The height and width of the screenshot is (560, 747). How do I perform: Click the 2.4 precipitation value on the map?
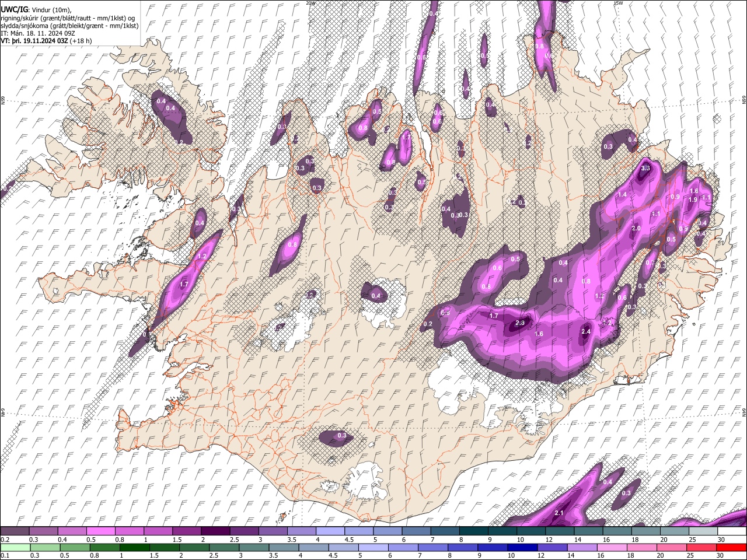[x=587, y=332]
